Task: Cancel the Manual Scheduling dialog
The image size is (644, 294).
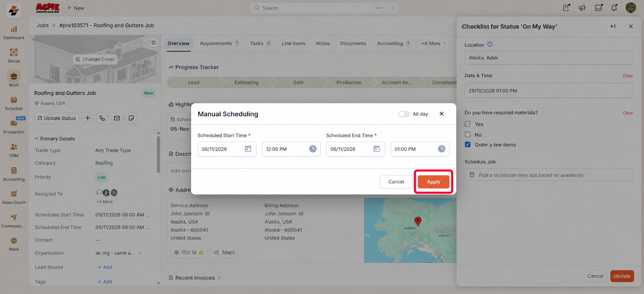Action: [x=396, y=182]
